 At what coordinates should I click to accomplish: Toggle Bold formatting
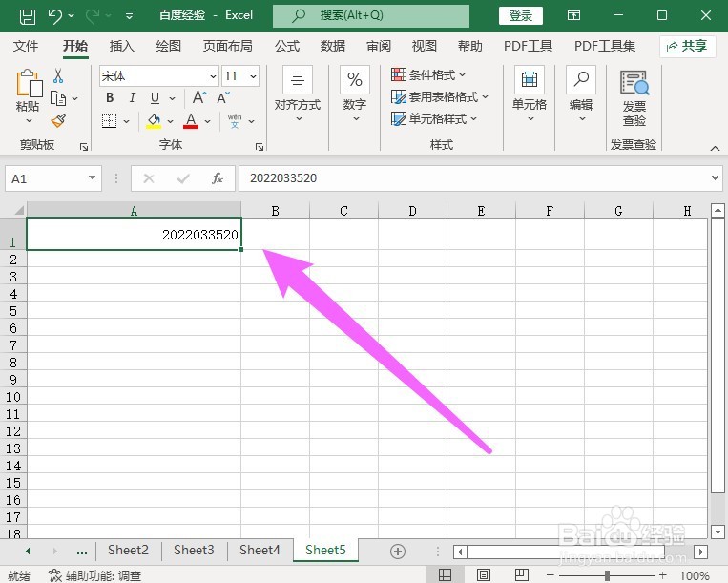(110, 97)
